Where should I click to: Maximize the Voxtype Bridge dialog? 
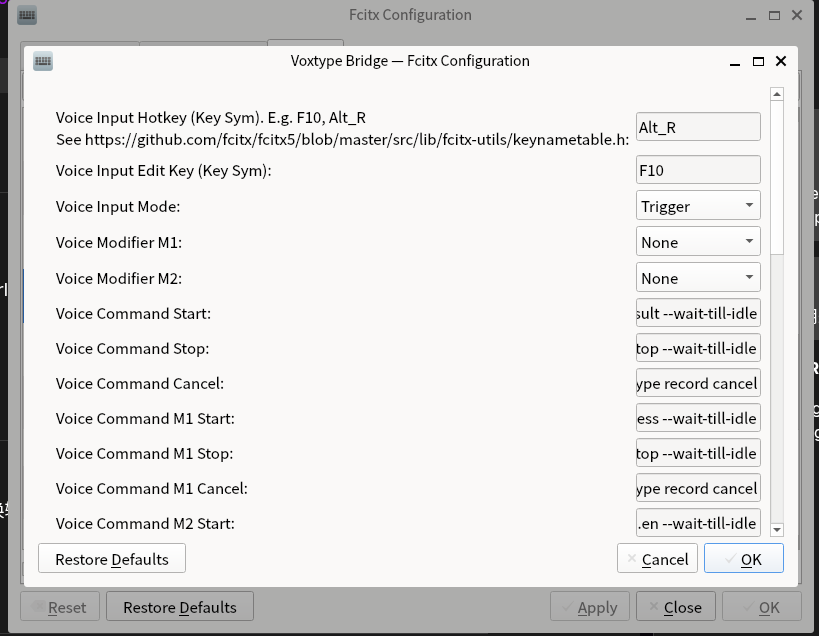[758, 61]
